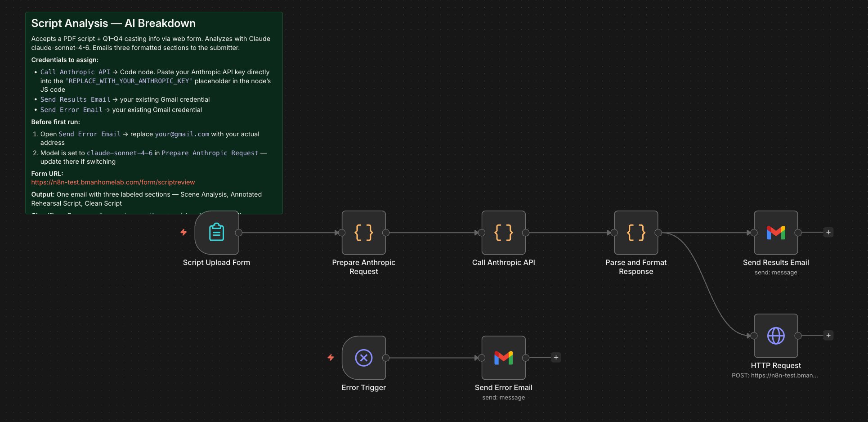The width and height of the screenshot is (868, 422).
Task: Select the Send Error Email Gmail node
Action: click(504, 358)
